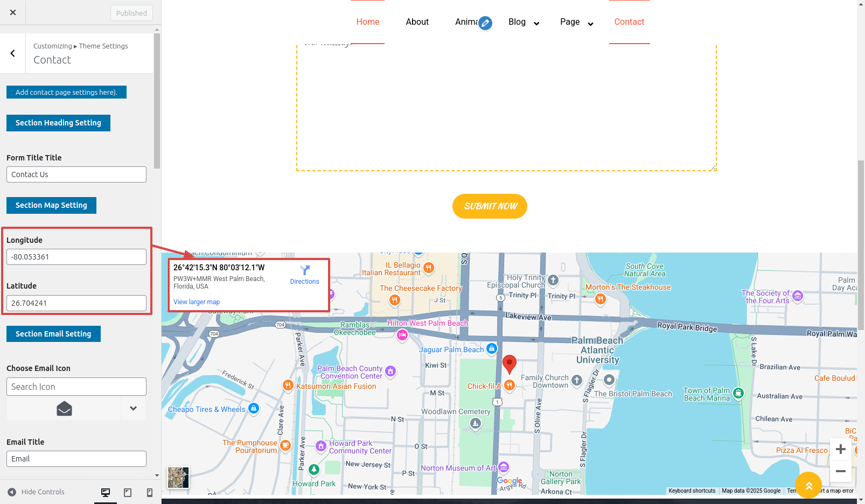Click the Email Title input field
The height and width of the screenshot is (504, 865).
76,459
